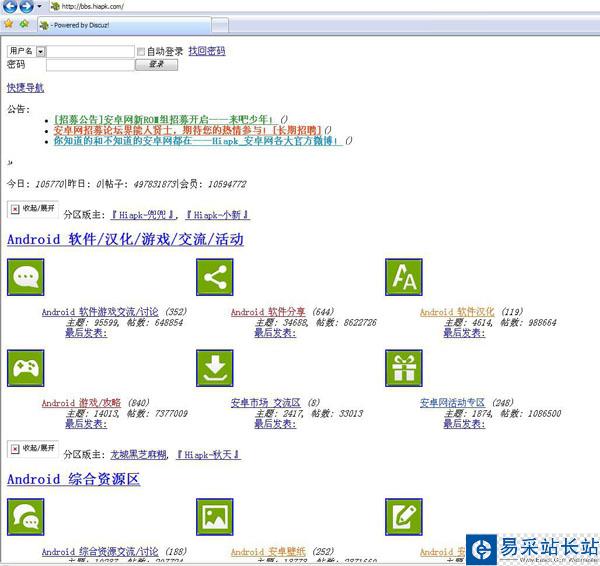Click the favorites star icon
Viewport: 600px width, 566px height.
(x=9, y=24)
